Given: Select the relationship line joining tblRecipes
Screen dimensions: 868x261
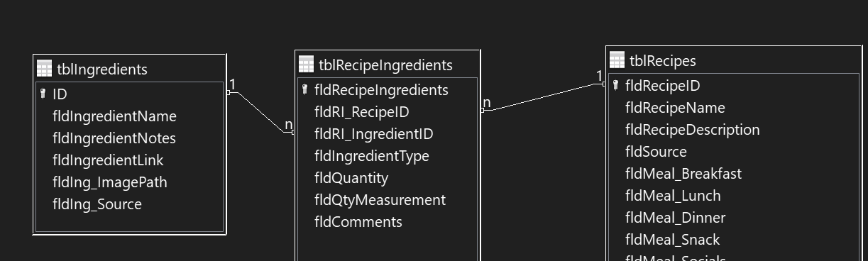Looking at the screenshot, I should click(x=543, y=96).
